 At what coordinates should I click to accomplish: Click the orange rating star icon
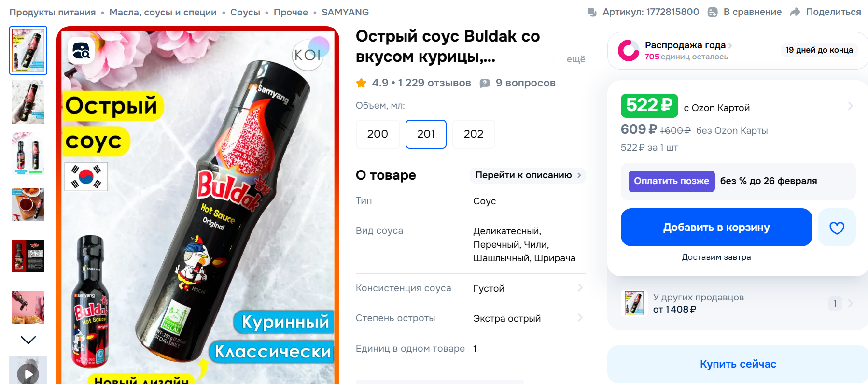(x=361, y=83)
